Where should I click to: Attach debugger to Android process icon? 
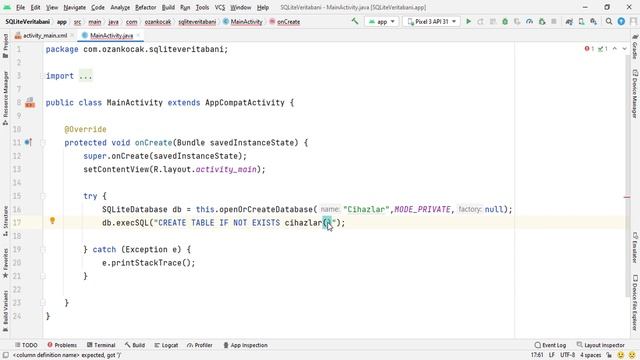click(x=542, y=22)
